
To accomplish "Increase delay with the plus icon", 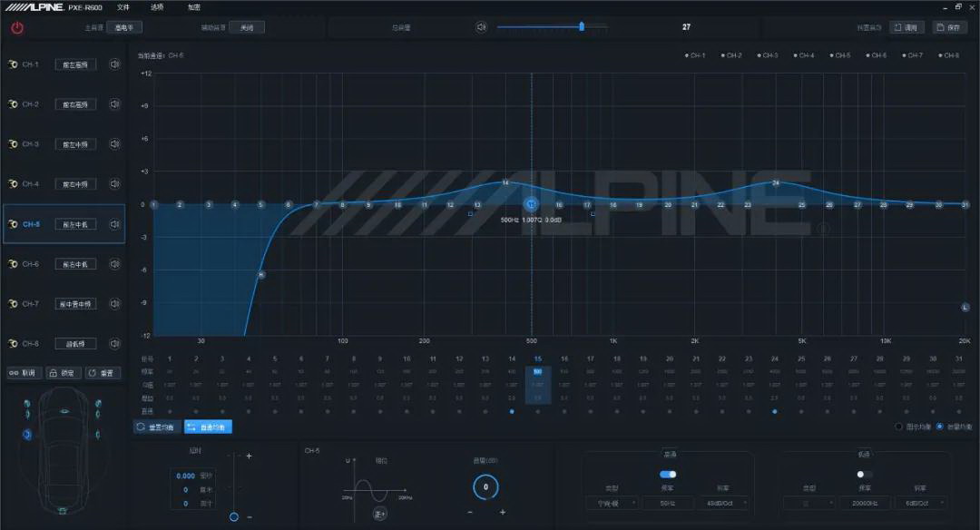I will click(249, 456).
